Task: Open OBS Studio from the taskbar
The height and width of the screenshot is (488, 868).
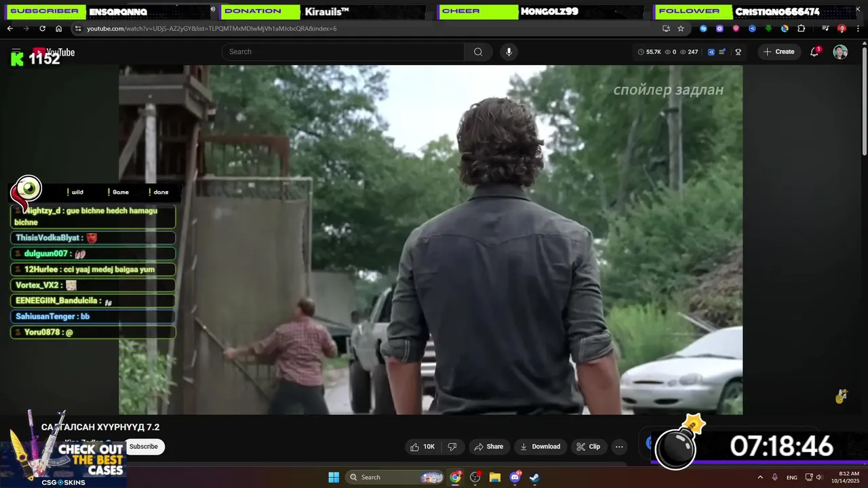Action: click(x=475, y=477)
